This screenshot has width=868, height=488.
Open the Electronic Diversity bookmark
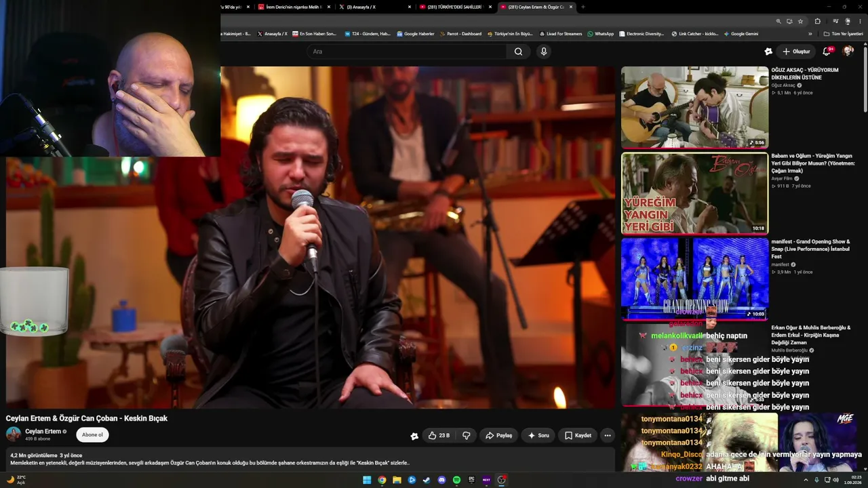tap(642, 34)
